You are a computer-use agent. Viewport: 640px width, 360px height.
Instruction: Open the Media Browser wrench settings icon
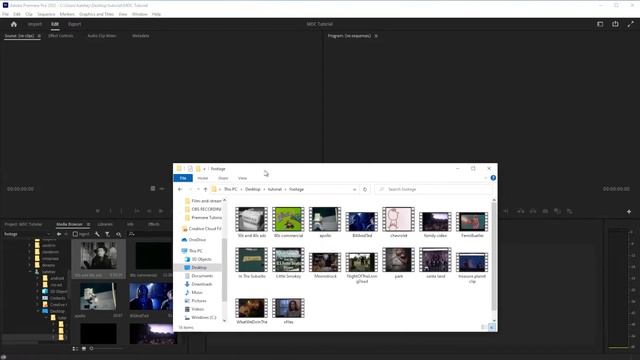pos(97,234)
